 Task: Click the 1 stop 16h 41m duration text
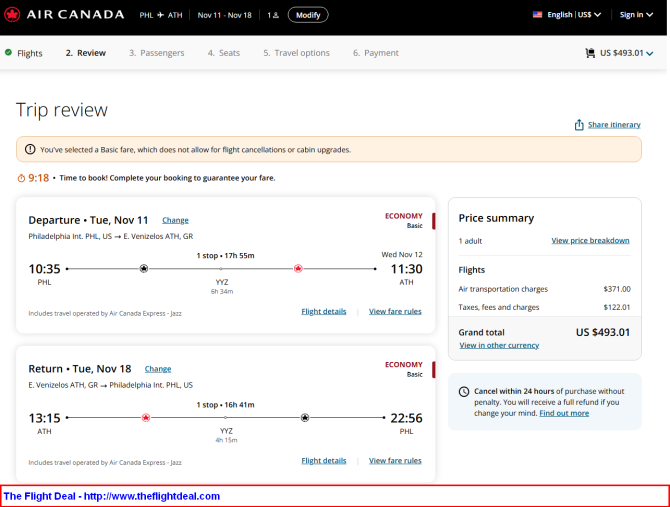225,404
